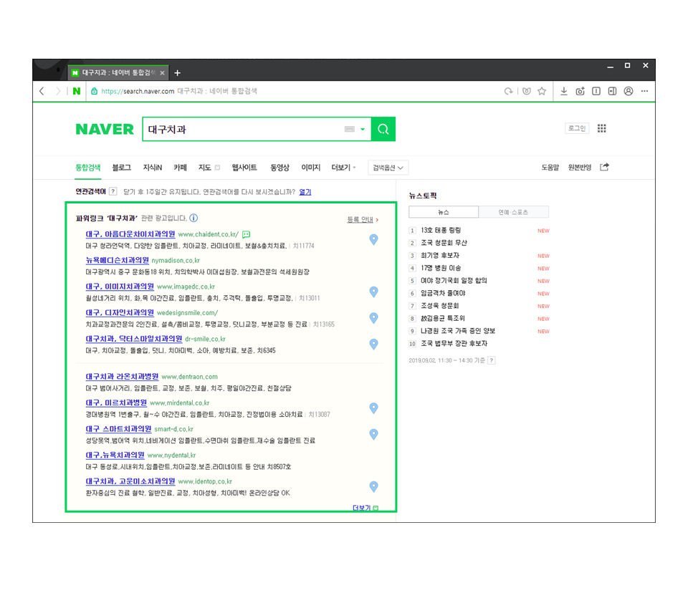
Task: Click the 연관검색어 help question mark
Action: point(113,191)
